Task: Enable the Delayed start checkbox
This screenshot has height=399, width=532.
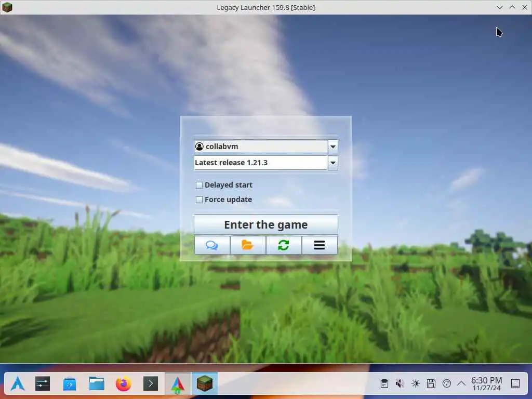Action: [x=199, y=185]
